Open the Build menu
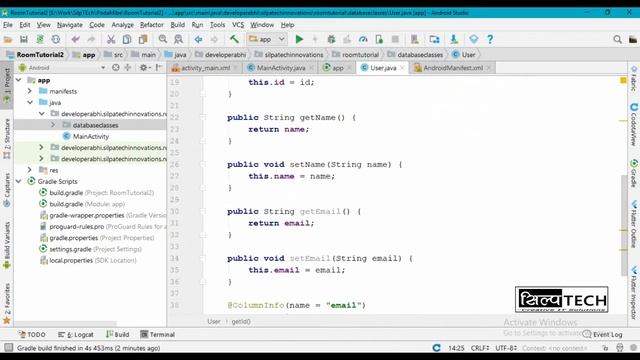Image resolution: width=640 pixels, height=360 pixels. tap(178, 25)
